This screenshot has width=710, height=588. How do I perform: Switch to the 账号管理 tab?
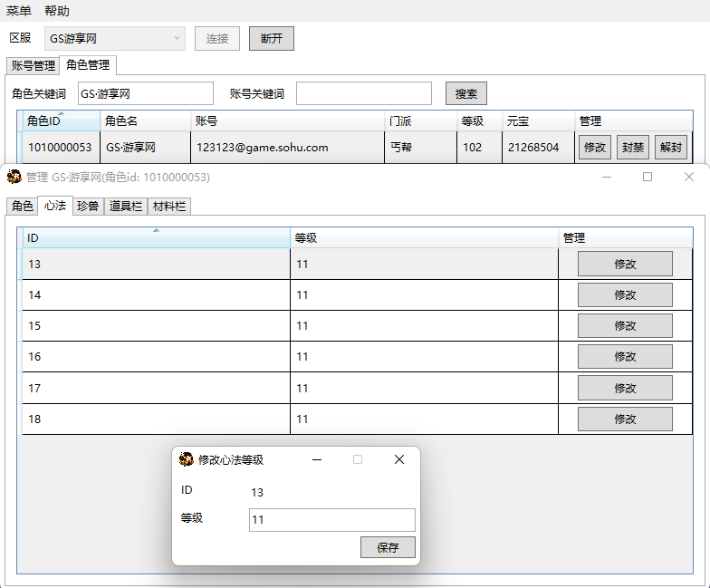33,65
